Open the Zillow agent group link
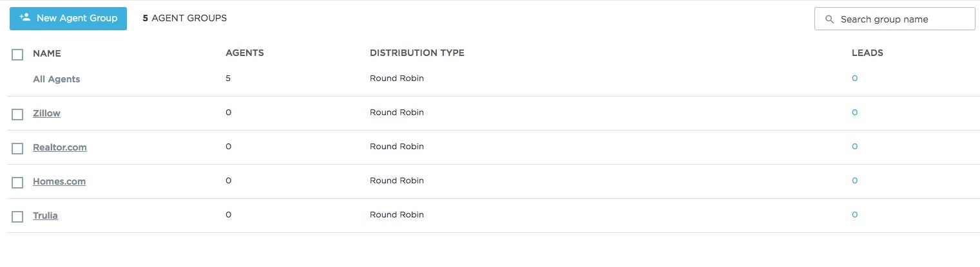This screenshot has height=267, width=980. (46, 113)
